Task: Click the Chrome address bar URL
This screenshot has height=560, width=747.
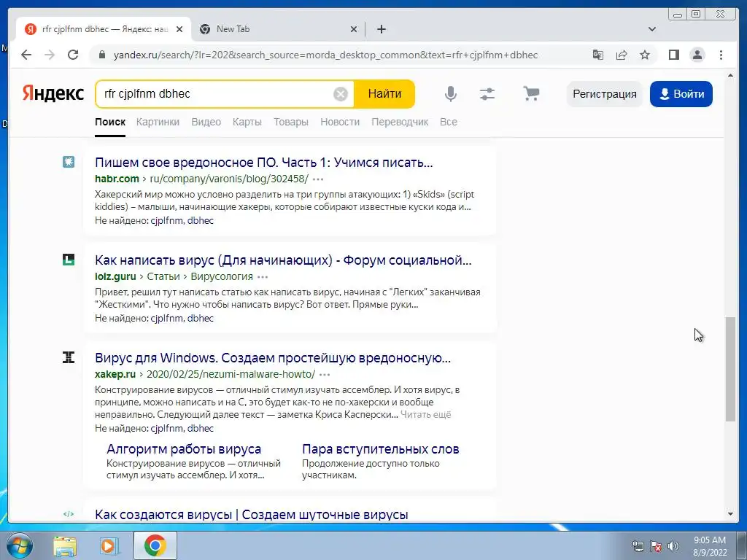Action: 325,55
